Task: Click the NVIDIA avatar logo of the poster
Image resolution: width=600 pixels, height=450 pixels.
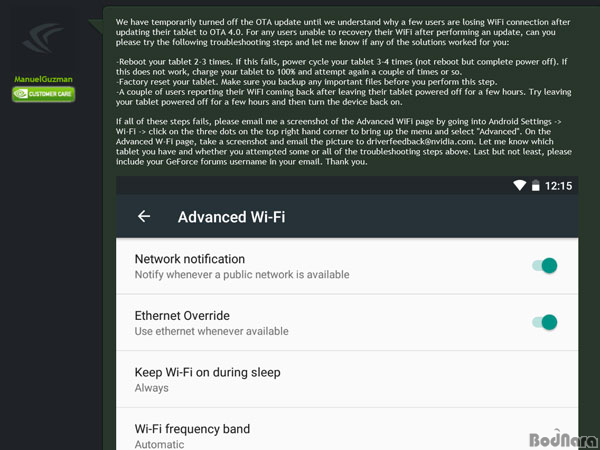Action: pyautogui.click(x=43, y=38)
